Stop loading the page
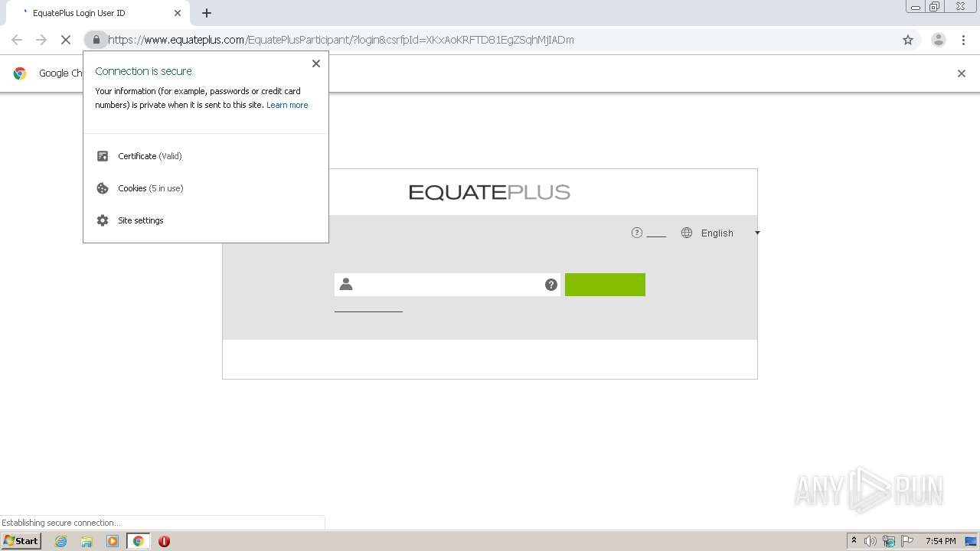Viewport: 980px width, 551px height. (x=66, y=40)
